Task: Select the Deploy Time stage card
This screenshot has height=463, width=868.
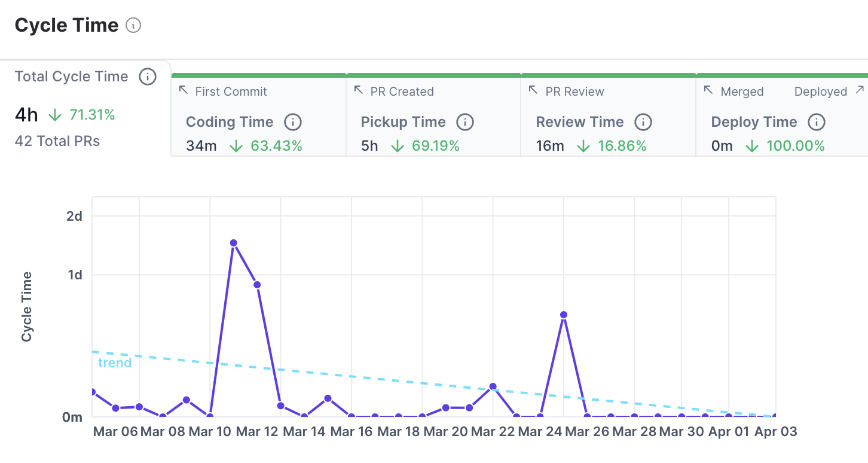Action: [782, 115]
